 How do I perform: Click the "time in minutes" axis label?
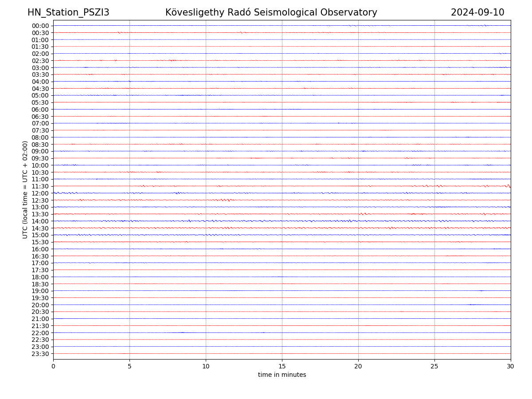pos(282,375)
